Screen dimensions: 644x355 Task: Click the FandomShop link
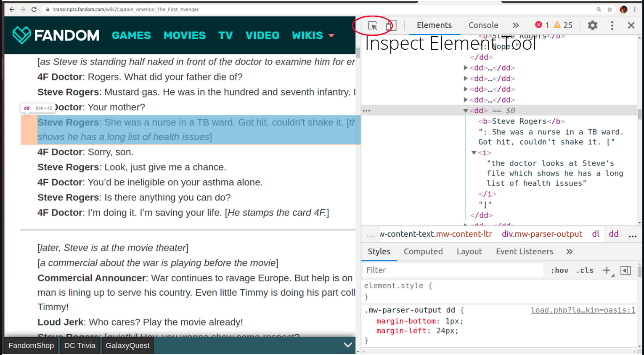click(31, 345)
